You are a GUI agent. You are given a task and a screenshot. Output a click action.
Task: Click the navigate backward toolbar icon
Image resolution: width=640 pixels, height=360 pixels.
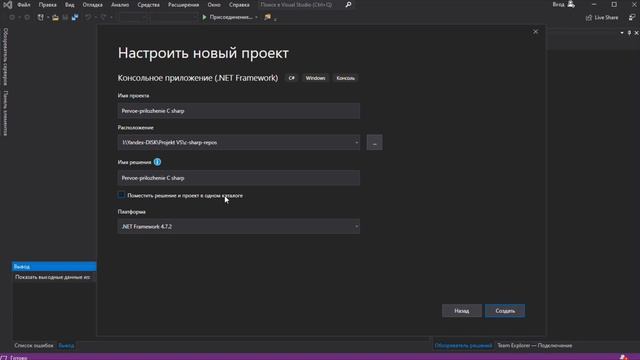tap(12, 18)
